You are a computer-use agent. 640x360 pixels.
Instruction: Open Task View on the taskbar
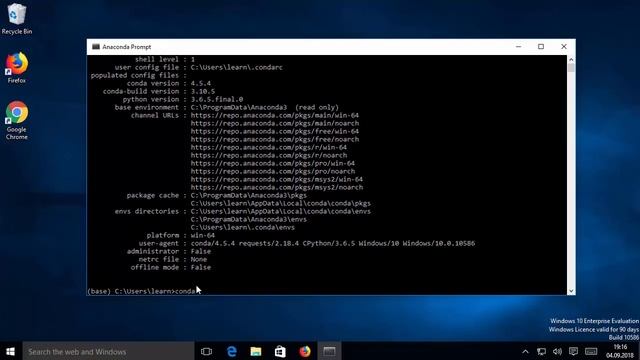point(207,351)
